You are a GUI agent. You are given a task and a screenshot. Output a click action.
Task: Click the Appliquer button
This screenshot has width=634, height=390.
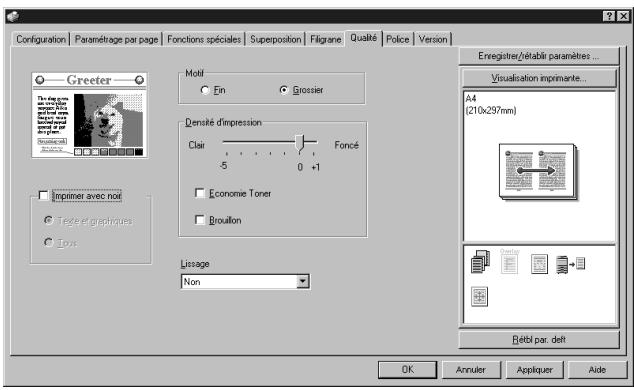pos(534,369)
